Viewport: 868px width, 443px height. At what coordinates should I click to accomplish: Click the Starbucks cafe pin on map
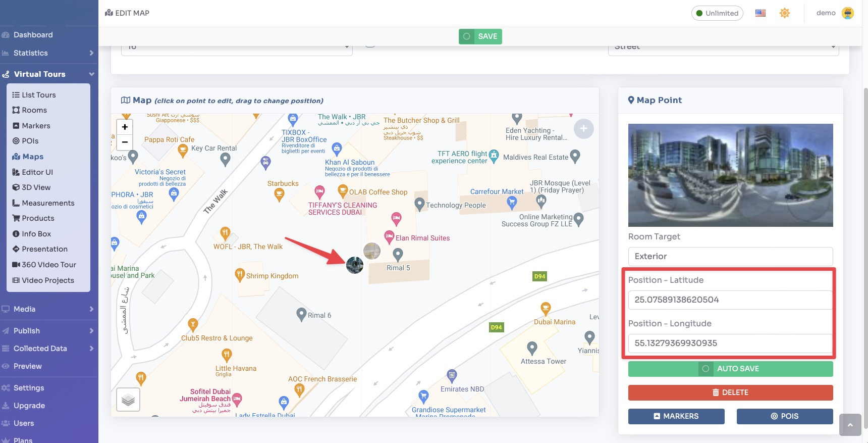pos(279,194)
